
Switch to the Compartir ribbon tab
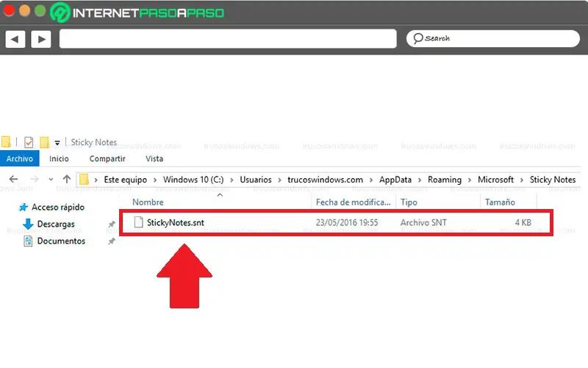pos(107,158)
